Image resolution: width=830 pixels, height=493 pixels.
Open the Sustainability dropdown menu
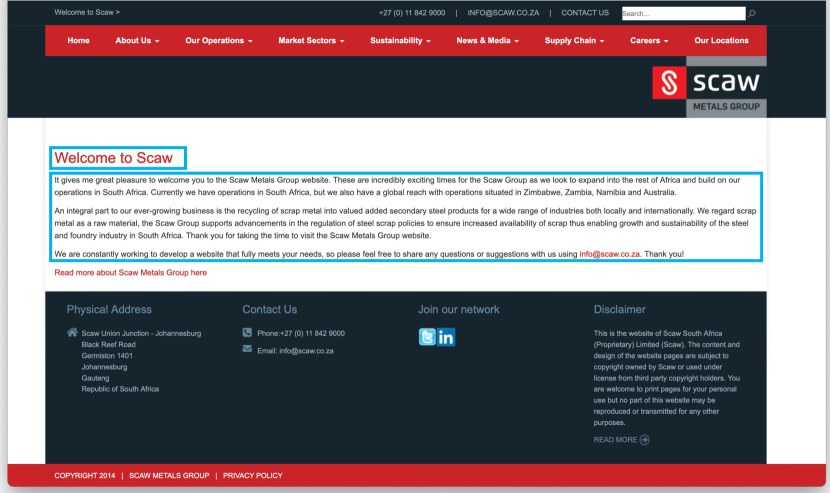click(400, 40)
